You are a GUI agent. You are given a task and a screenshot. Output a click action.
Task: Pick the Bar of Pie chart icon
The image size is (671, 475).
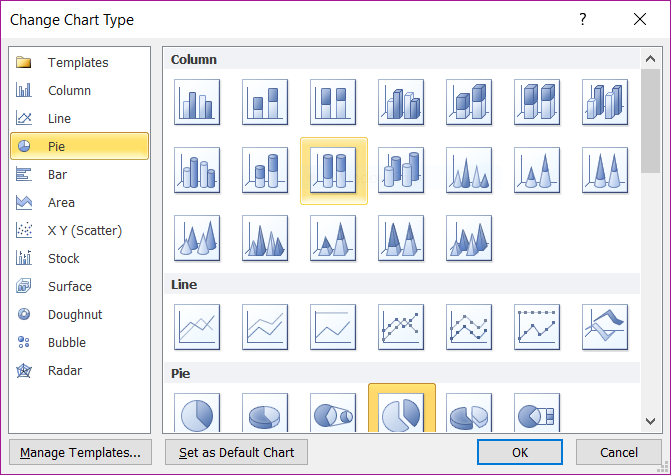(x=537, y=413)
